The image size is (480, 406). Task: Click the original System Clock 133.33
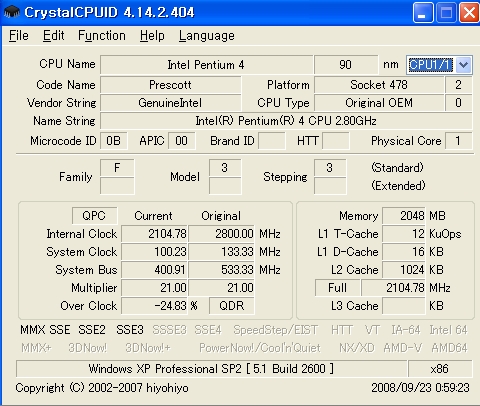(222, 252)
